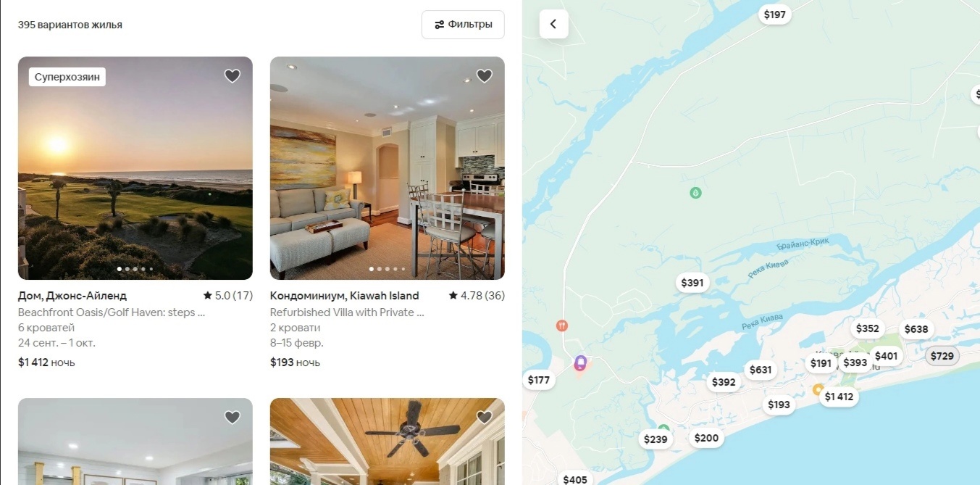View the sunset golf course photo

135,168
